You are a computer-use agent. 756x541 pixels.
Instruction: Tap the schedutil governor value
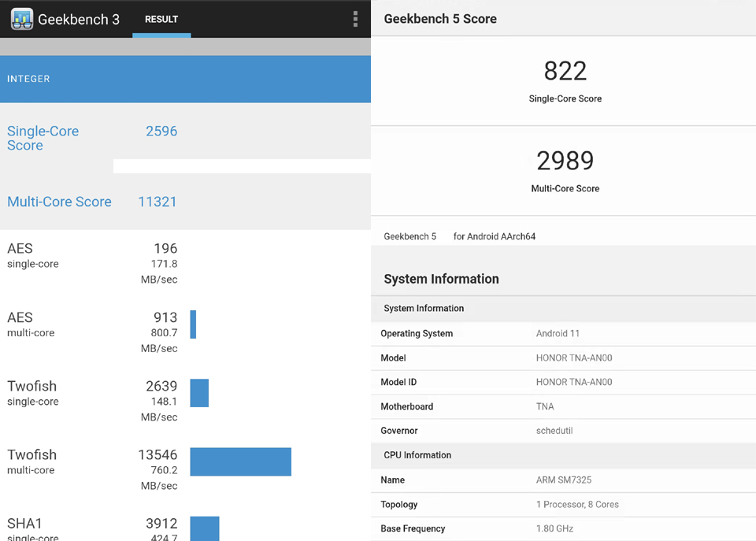554,431
